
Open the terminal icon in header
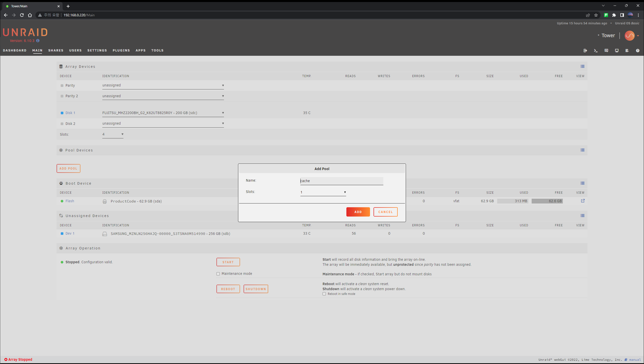[596, 50]
